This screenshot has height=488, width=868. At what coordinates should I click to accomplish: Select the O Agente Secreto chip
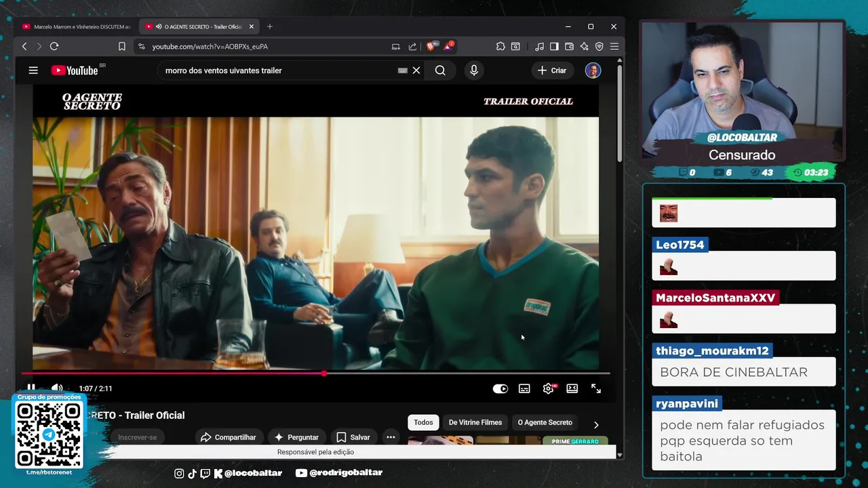coord(545,422)
